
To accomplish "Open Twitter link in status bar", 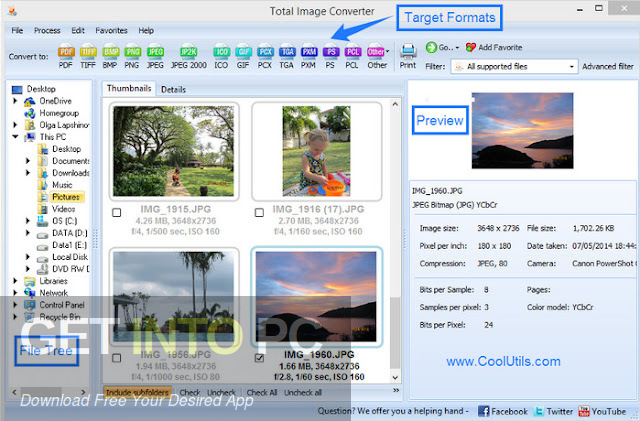I will tap(554, 411).
